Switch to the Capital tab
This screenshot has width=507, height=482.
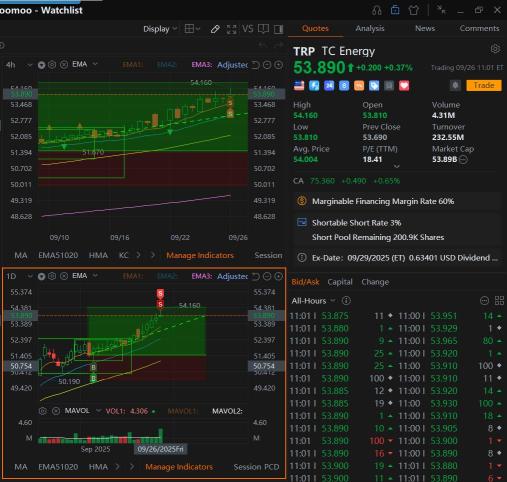coord(340,282)
